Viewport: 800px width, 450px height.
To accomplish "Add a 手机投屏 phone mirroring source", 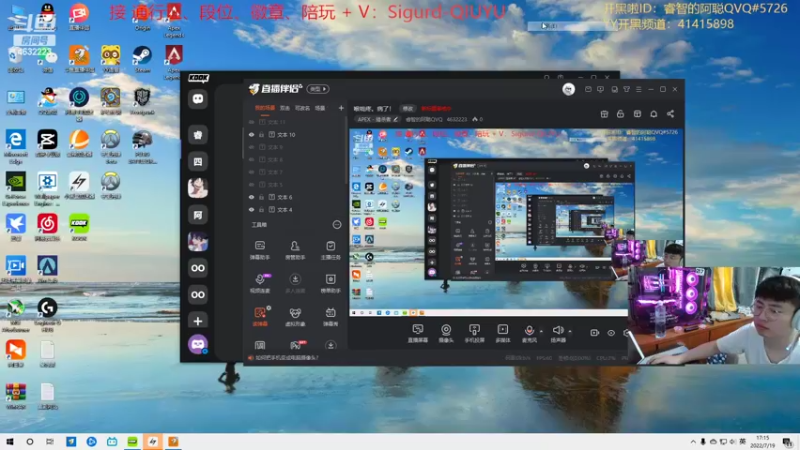I will pos(474,333).
